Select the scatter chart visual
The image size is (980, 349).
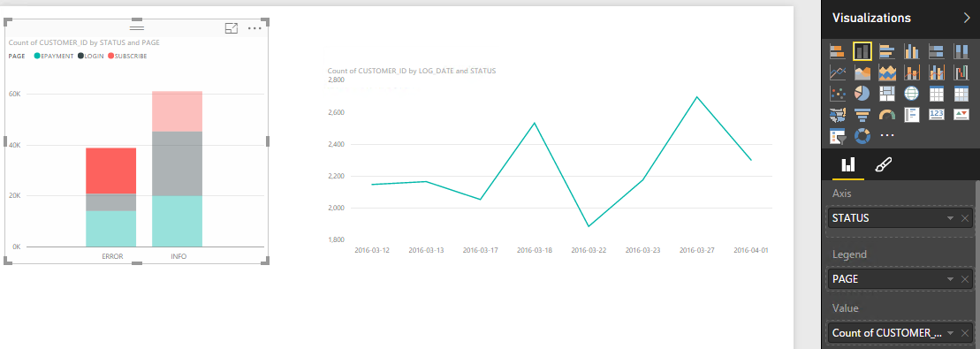pos(838,94)
